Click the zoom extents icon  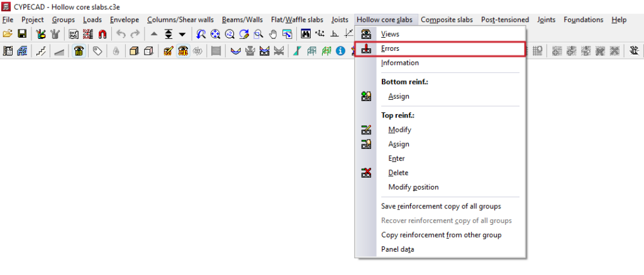coord(215,34)
